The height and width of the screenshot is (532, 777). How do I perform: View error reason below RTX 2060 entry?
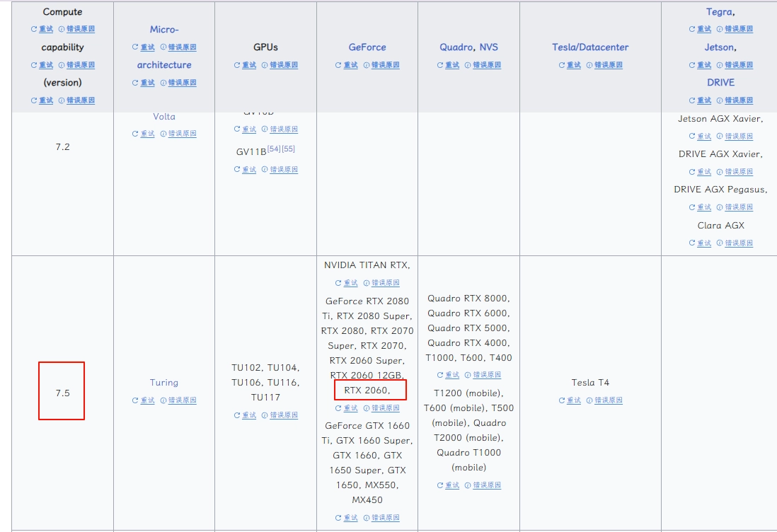[x=381, y=408]
